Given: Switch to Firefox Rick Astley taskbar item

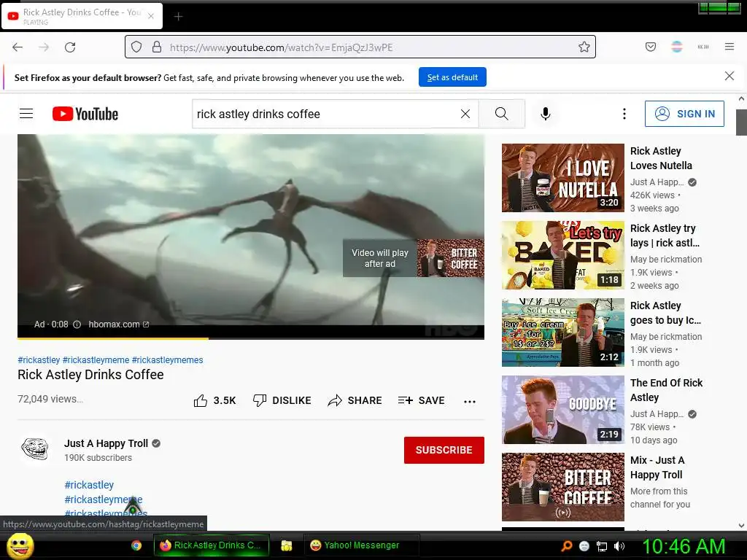Looking at the screenshot, I should (x=212, y=545).
